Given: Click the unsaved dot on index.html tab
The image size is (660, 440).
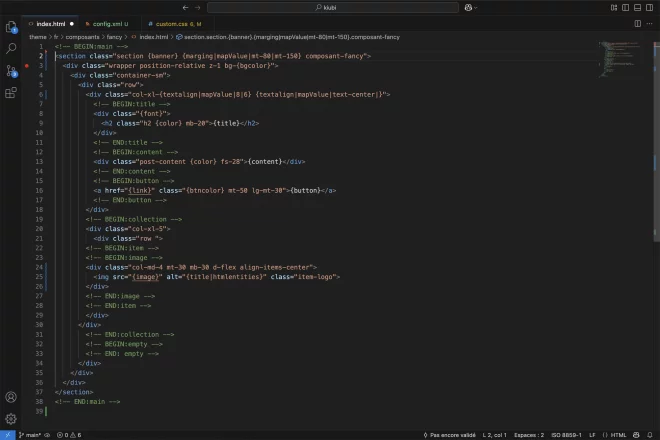Looking at the screenshot, I should 72,24.
